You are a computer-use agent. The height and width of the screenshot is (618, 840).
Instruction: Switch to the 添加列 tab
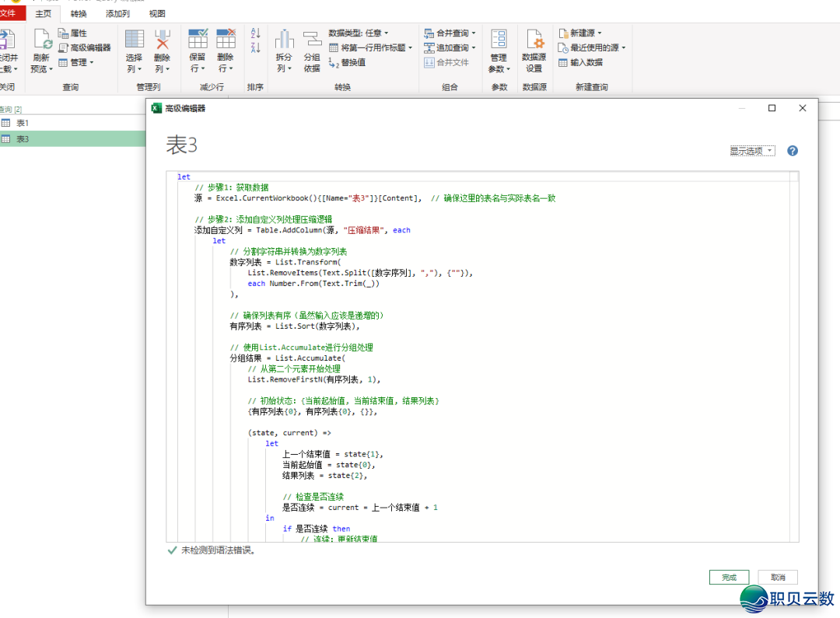pos(118,13)
